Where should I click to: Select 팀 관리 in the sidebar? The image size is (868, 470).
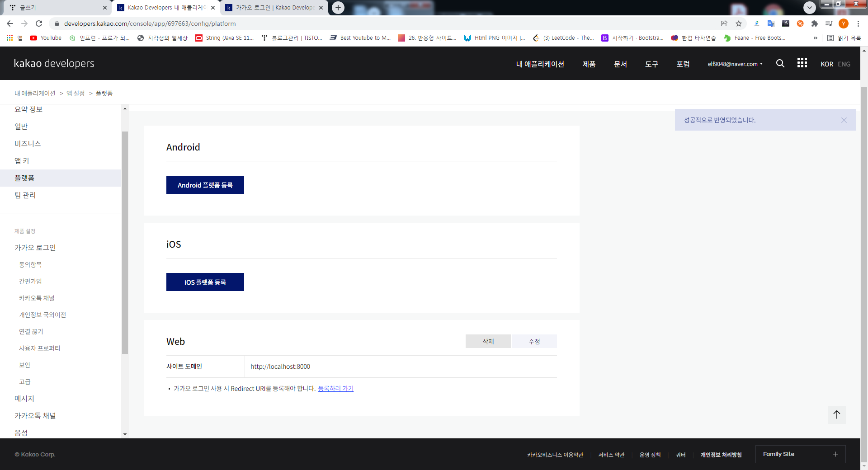25,195
